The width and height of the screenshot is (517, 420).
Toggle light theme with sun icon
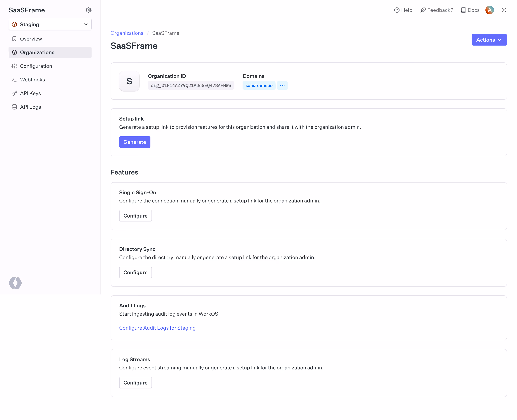[x=504, y=10]
